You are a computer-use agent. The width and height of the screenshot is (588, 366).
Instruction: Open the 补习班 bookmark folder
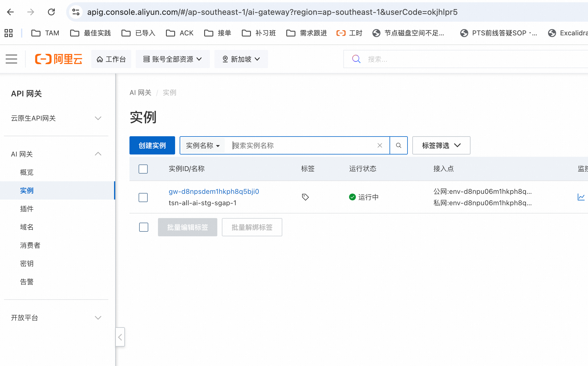(259, 33)
